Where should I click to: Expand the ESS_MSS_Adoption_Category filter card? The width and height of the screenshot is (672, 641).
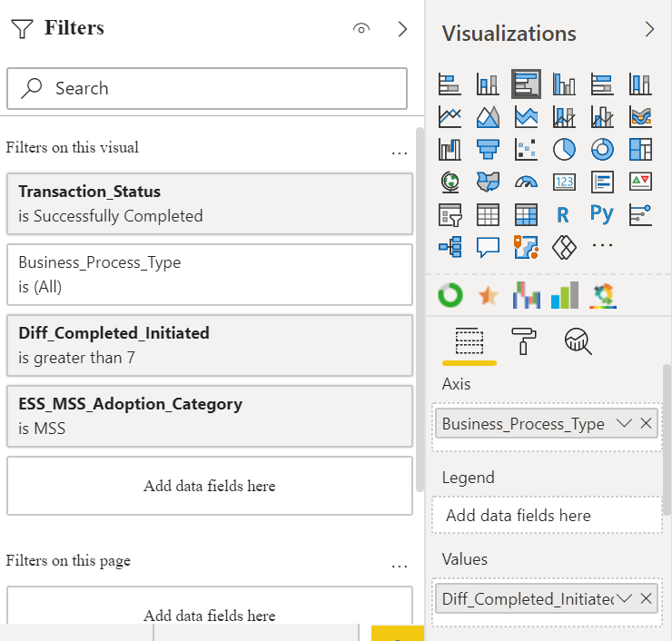(x=210, y=416)
